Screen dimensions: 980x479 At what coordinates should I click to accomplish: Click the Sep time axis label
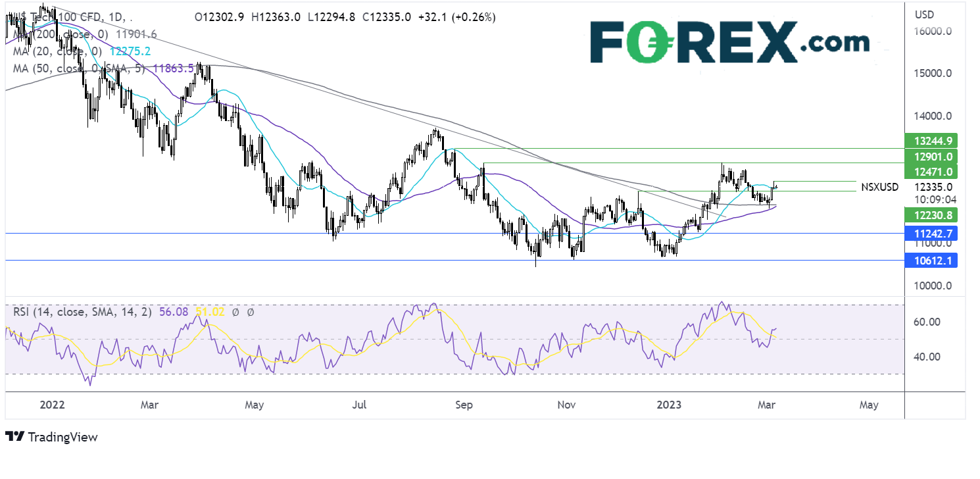tap(464, 405)
